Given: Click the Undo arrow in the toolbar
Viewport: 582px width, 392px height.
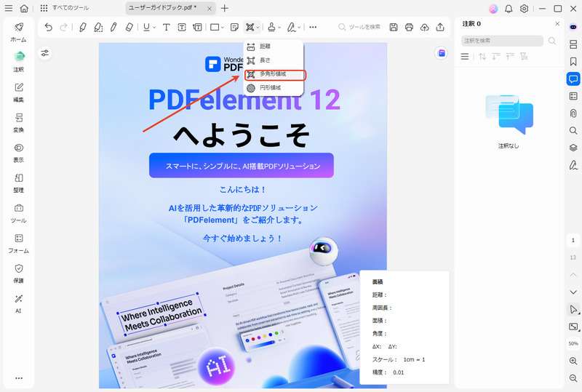Looking at the screenshot, I should click(x=48, y=27).
